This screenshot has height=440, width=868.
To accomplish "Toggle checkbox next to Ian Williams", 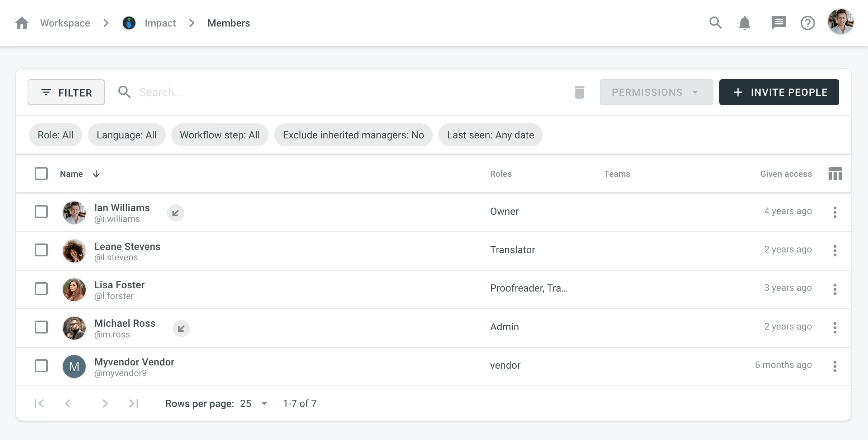I will [x=42, y=212].
